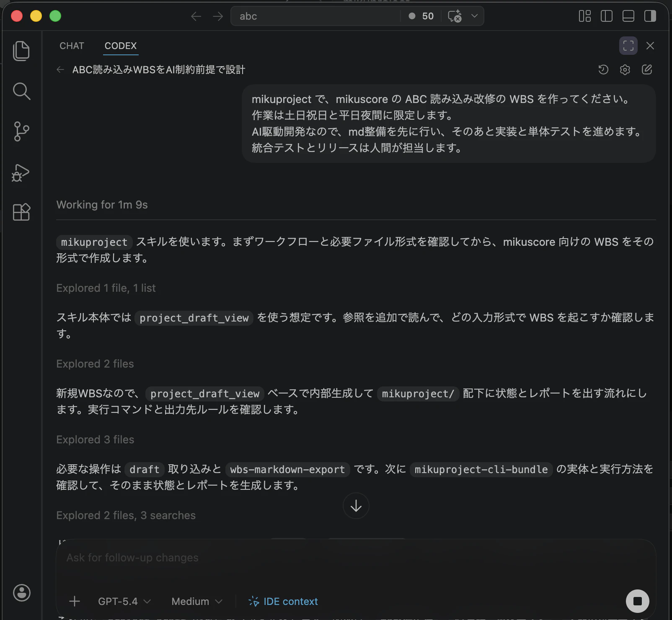Click the Copilot chat status icon
This screenshot has height=620, width=672.
click(455, 16)
